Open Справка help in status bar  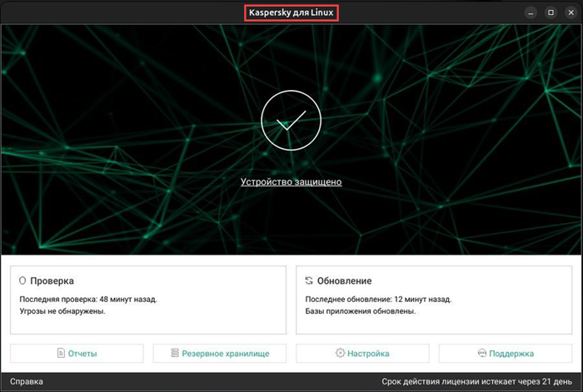27,381
